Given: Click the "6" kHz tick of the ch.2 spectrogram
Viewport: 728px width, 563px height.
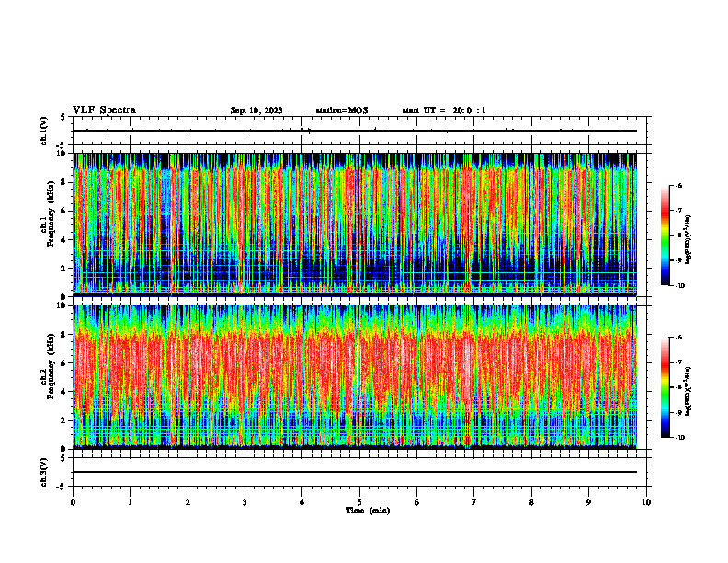Looking at the screenshot, I should [x=64, y=363].
